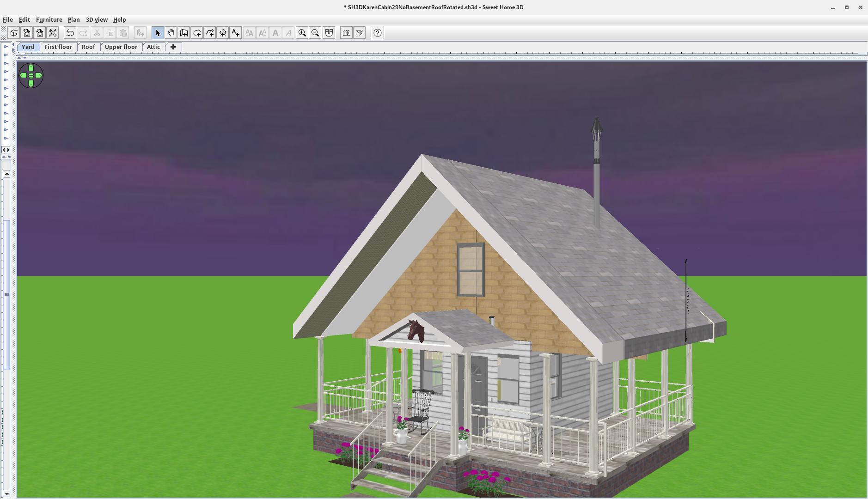Click left pane scroll up arrow

6,174
